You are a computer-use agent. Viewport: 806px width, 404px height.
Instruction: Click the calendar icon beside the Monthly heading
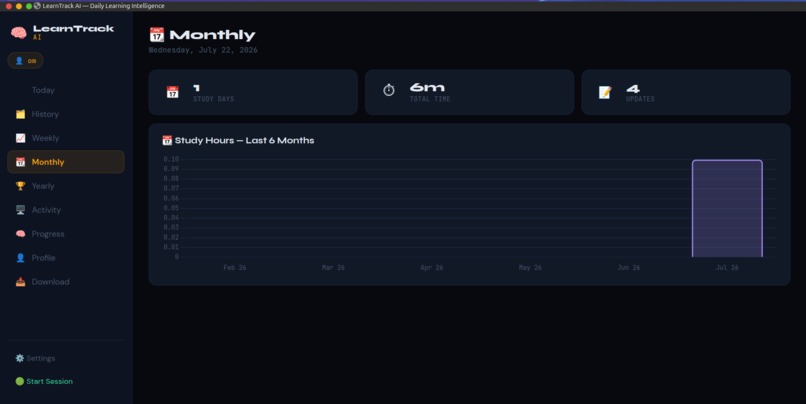click(157, 34)
